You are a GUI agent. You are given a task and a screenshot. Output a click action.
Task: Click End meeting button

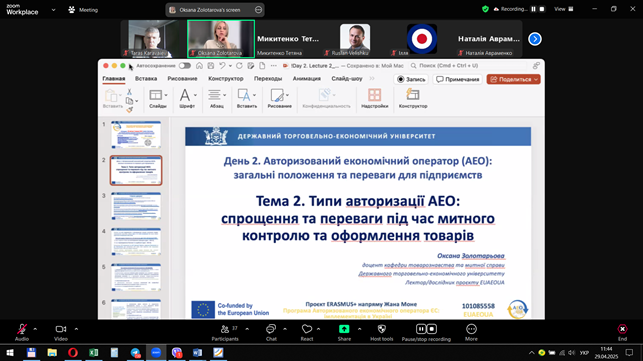(x=622, y=331)
